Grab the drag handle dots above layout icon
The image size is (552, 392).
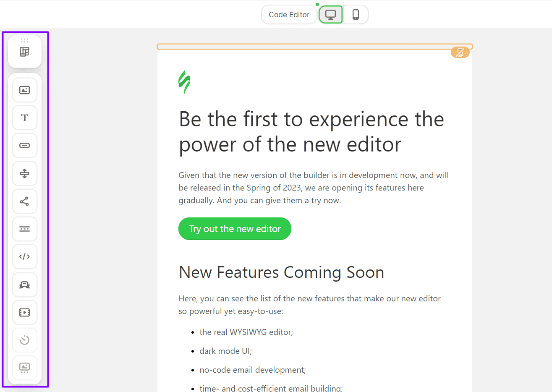25,41
